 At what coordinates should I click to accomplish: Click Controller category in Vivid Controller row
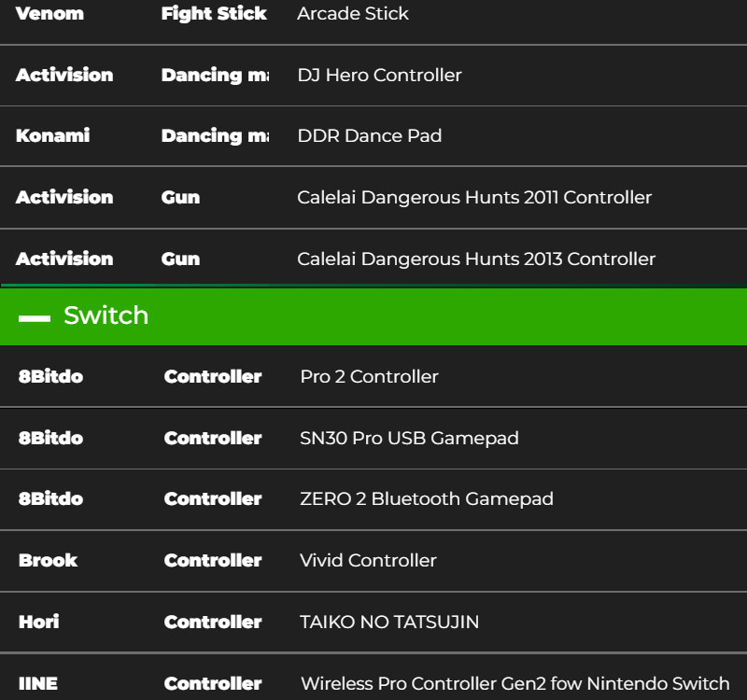pyautogui.click(x=213, y=560)
